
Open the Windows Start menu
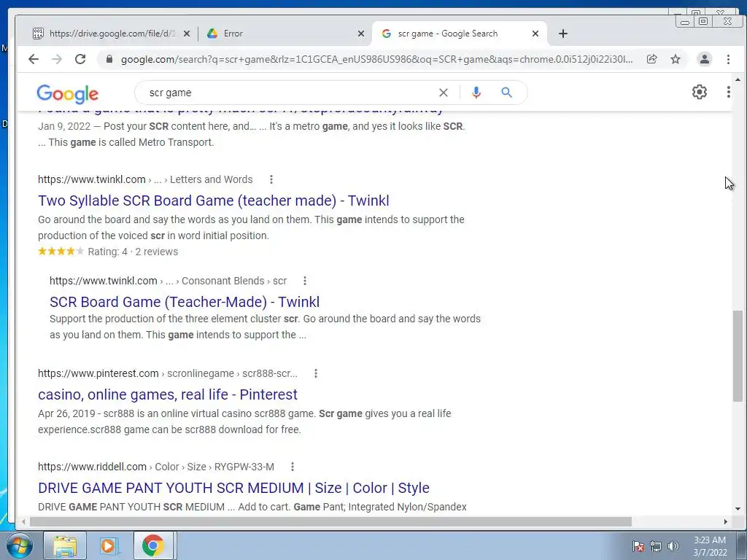pos(19,545)
